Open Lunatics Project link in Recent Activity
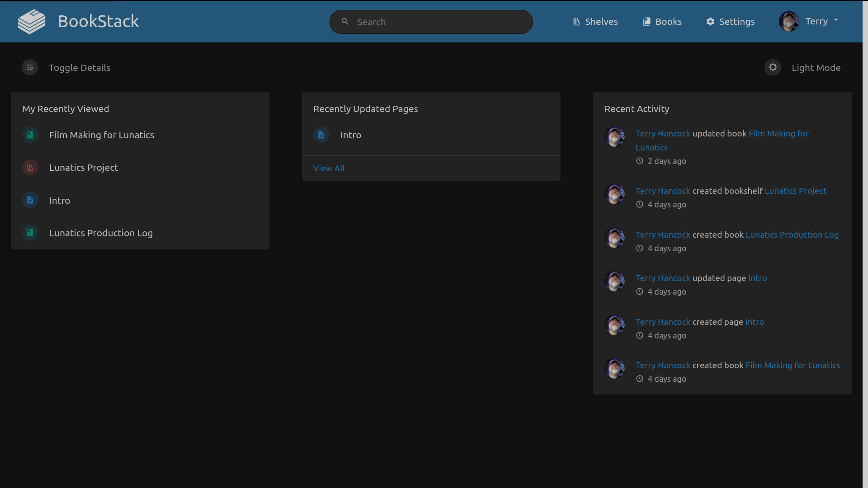The width and height of the screenshot is (868, 488). [795, 191]
